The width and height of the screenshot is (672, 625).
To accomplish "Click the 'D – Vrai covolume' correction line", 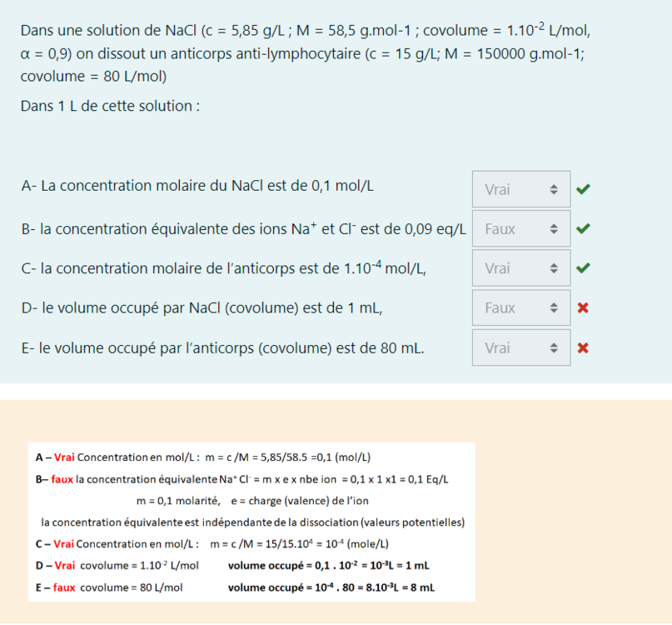I will pyautogui.click(x=233, y=566).
